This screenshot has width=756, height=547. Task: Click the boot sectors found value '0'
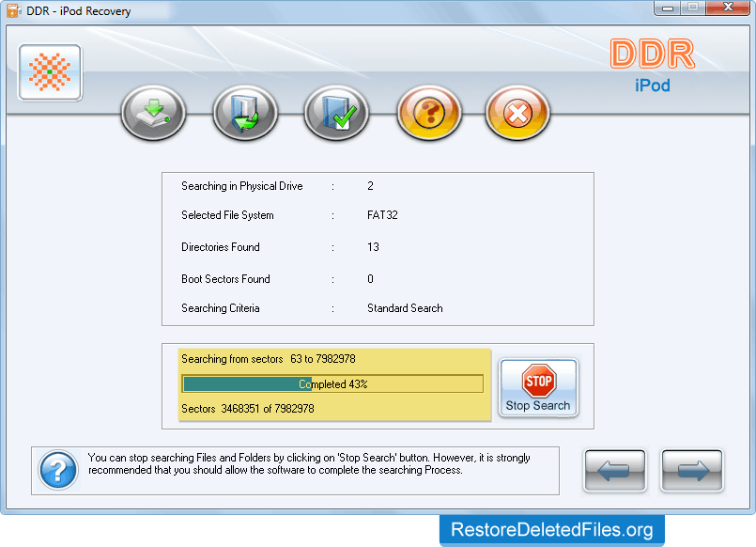[370, 279]
